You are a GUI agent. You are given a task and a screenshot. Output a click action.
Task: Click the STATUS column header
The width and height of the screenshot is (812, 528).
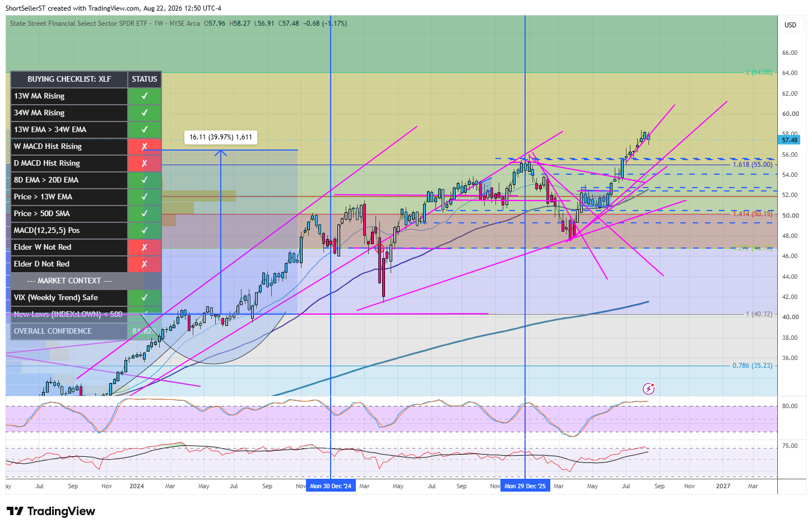[145, 79]
